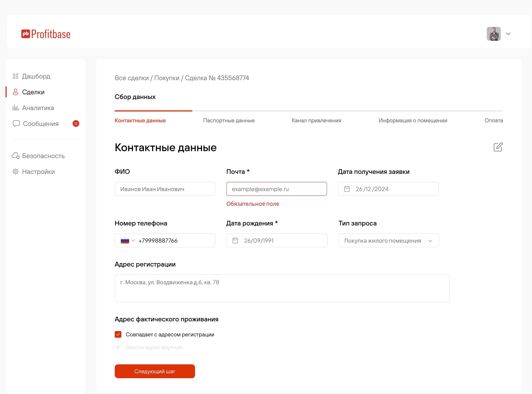Open the Дашборд sidebar icon

16,76
